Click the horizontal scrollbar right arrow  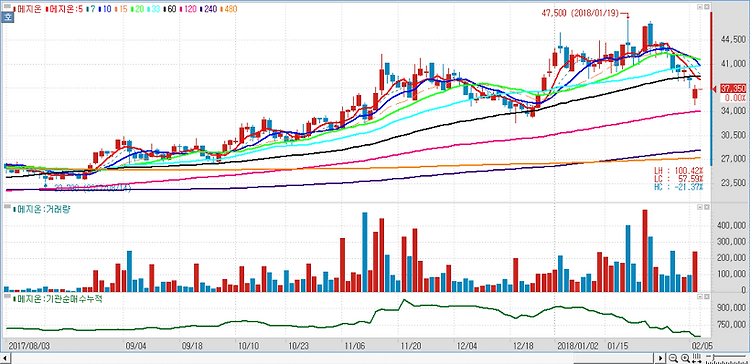660,358
